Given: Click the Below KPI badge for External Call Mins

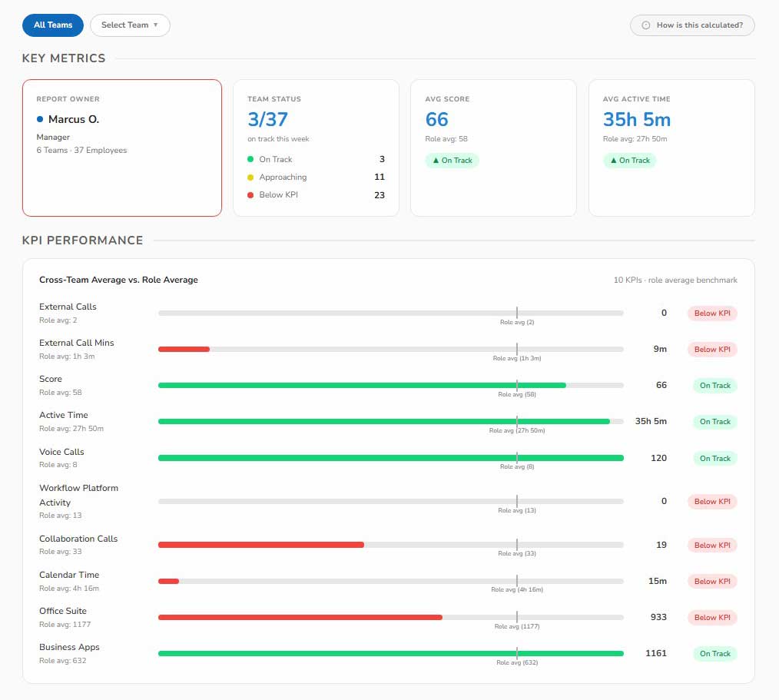Looking at the screenshot, I should pyautogui.click(x=712, y=350).
